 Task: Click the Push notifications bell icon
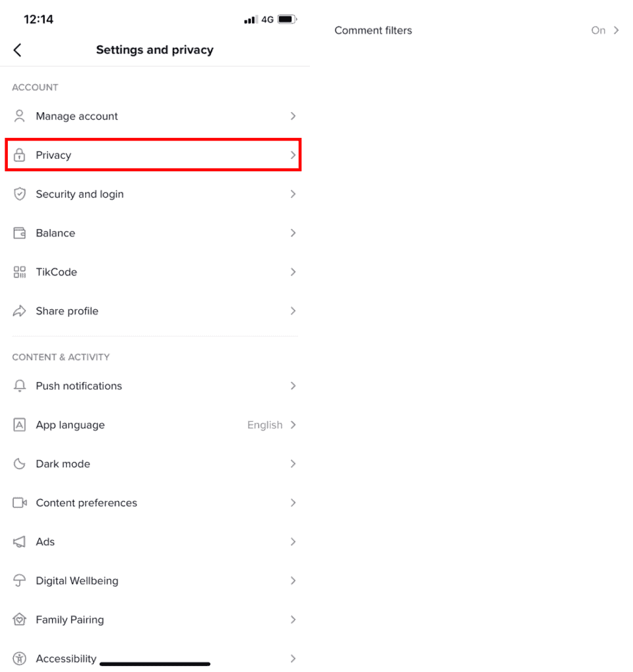(19, 386)
